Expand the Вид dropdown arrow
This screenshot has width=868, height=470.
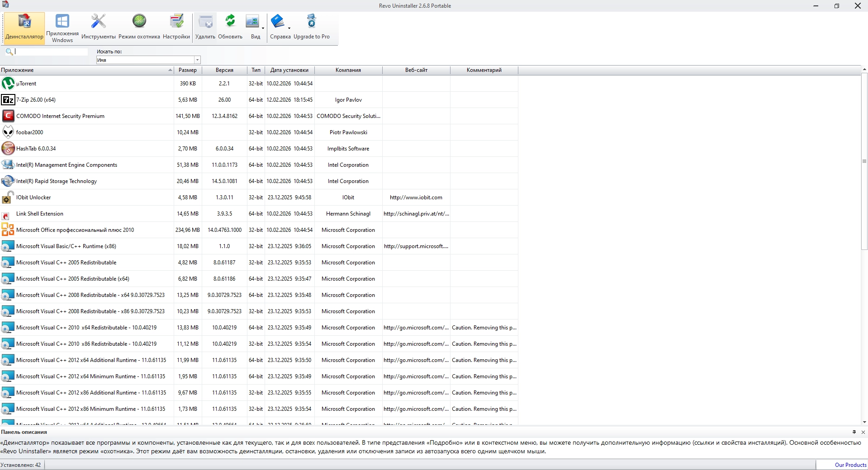(263, 28)
